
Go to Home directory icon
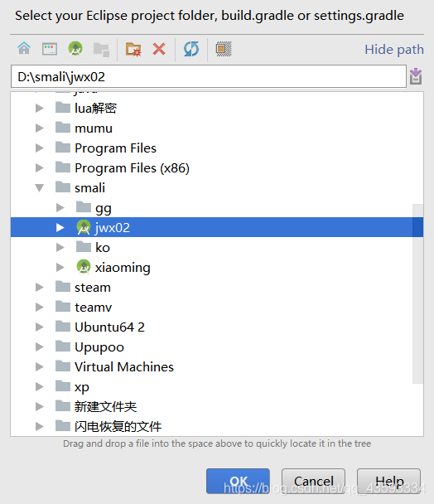tap(24, 49)
